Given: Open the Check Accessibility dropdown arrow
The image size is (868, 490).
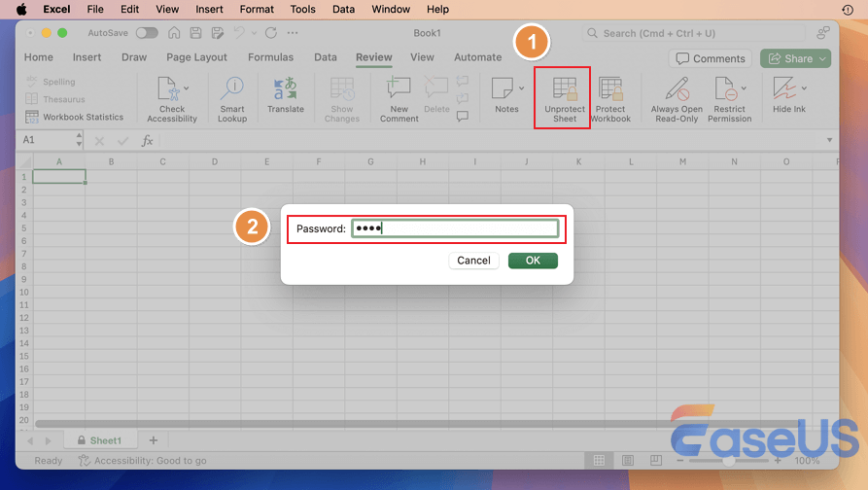Looking at the screenshot, I should (187, 88).
